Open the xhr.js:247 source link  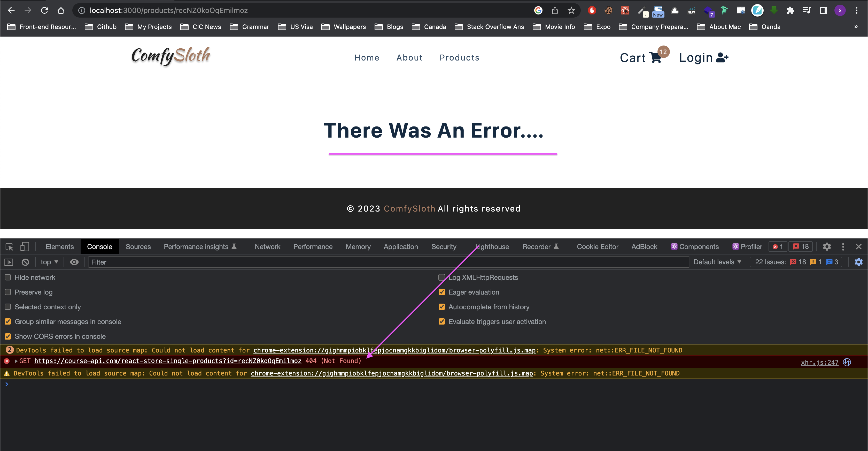click(x=819, y=363)
